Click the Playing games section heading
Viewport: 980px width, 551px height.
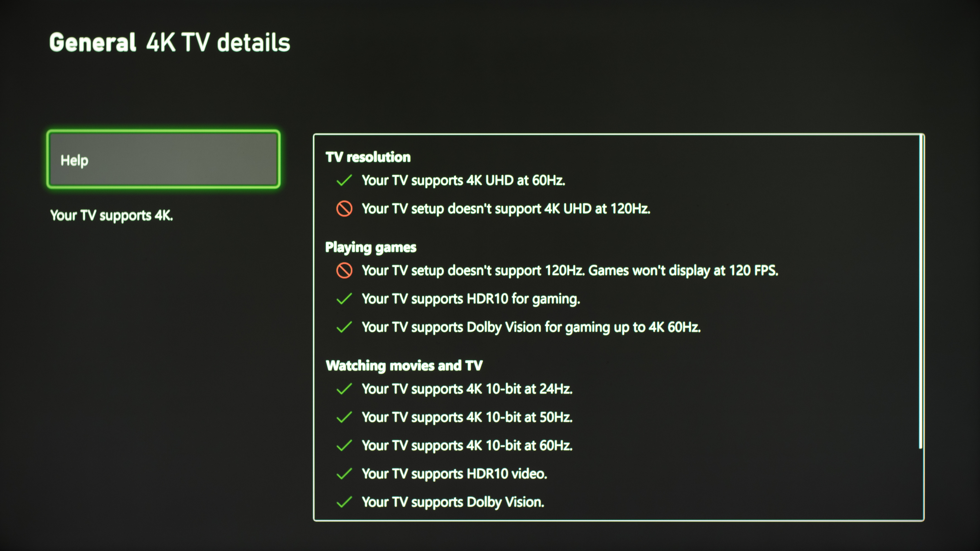coord(371,247)
